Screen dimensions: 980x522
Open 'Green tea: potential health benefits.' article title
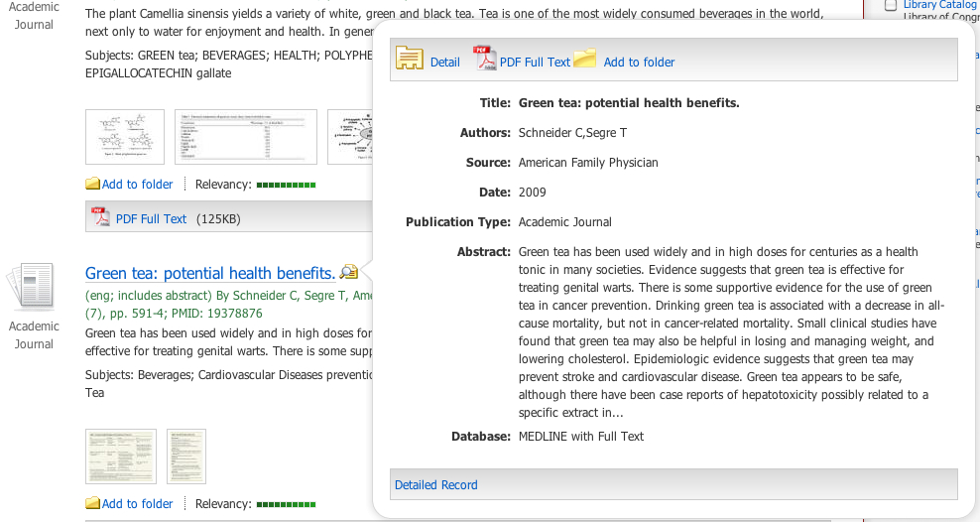[210, 273]
